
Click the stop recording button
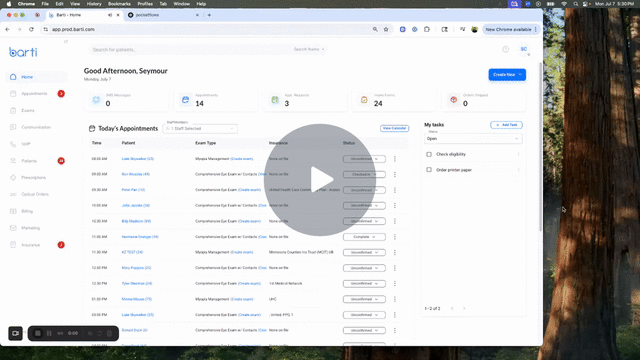click(38, 333)
